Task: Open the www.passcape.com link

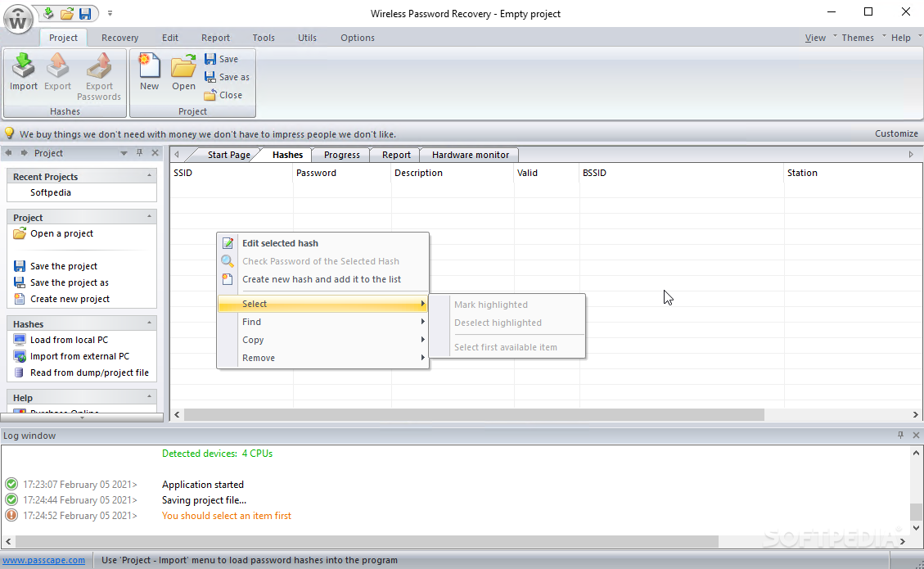Action: (x=43, y=560)
